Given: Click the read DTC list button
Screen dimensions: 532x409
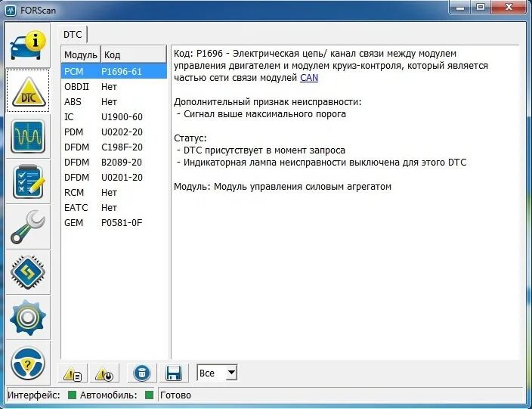Looking at the screenshot, I should pyautogui.click(x=73, y=373).
